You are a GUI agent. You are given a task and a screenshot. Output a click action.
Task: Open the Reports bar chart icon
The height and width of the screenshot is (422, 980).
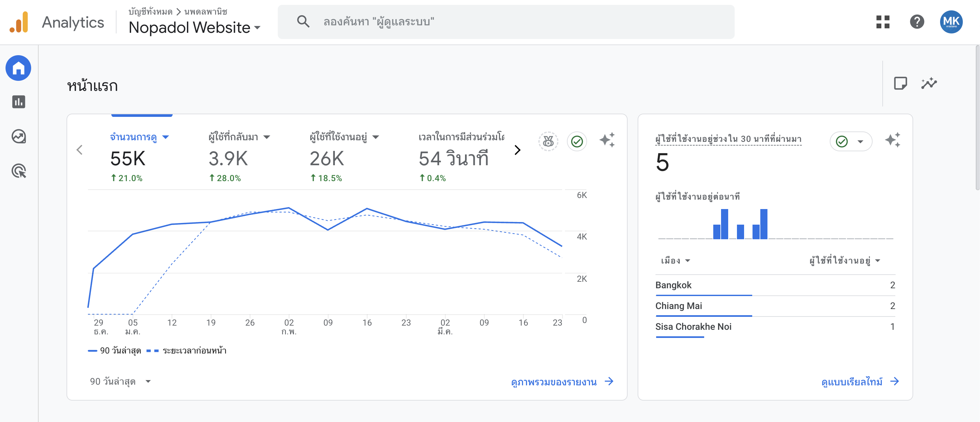point(18,102)
